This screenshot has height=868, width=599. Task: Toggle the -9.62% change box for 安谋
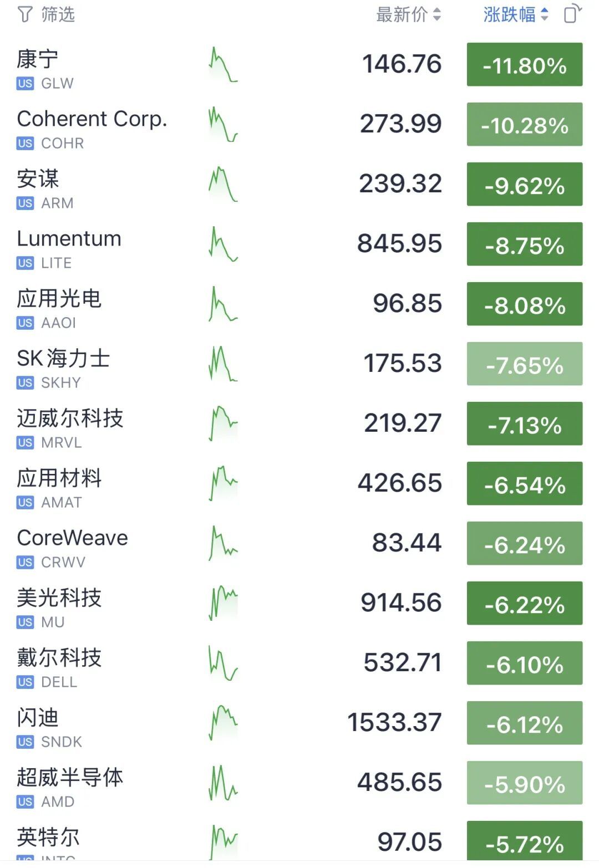click(x=525, y=184)
